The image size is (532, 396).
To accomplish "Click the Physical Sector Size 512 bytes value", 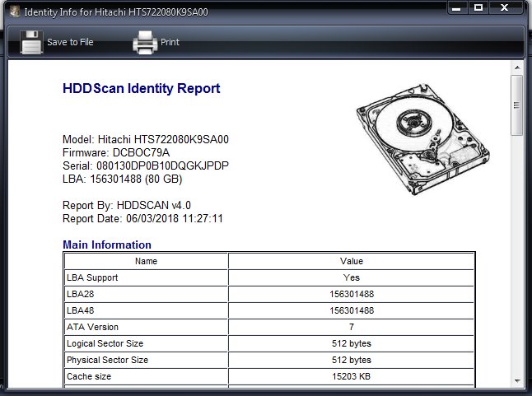I will pyautogui.click(x=352, y=360).
